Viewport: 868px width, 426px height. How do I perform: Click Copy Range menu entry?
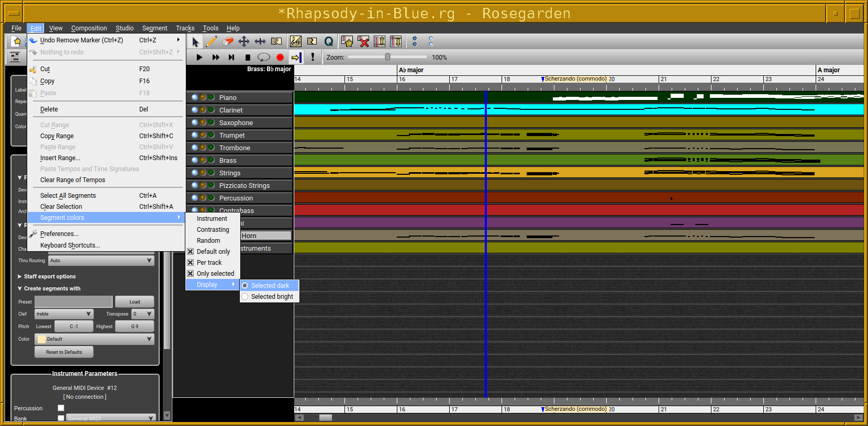(106, 136)
